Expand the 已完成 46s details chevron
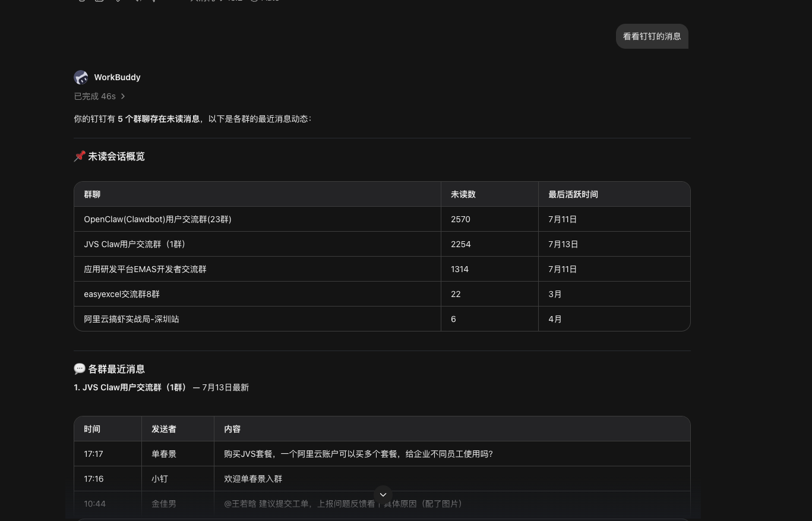The image size is (812, 521). [123, 96]
